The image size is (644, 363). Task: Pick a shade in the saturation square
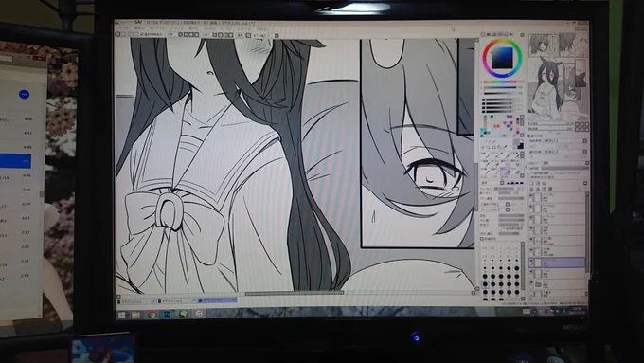point(502,58)
